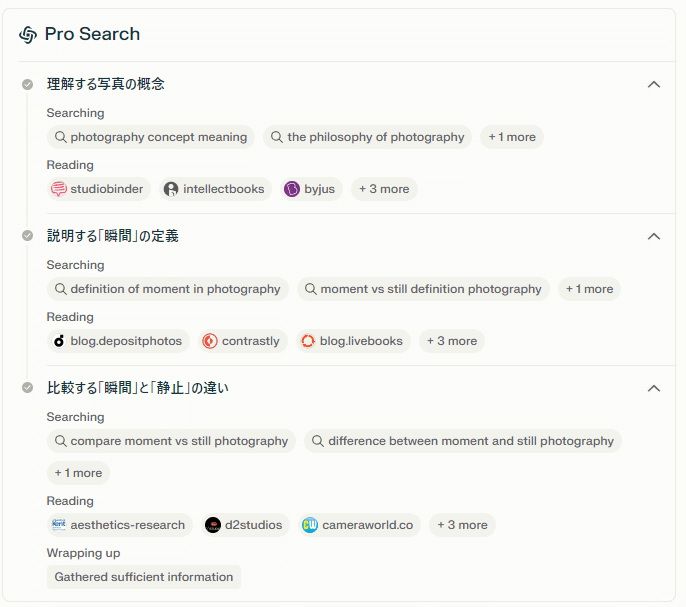Click the aesthetics-research favicon icon
Viewport: 686px width, 607px height.
coord(59,525)
